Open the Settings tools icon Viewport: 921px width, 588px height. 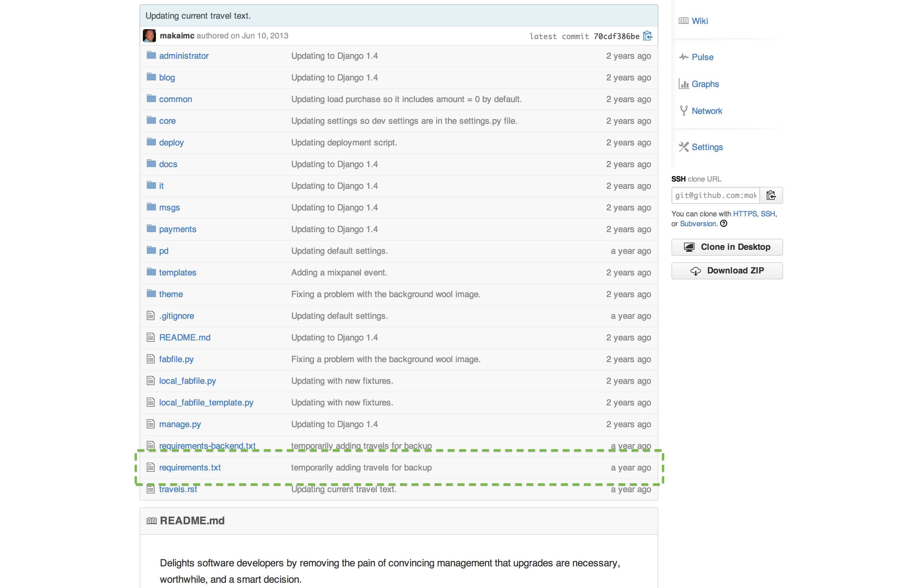click(684, 147)
